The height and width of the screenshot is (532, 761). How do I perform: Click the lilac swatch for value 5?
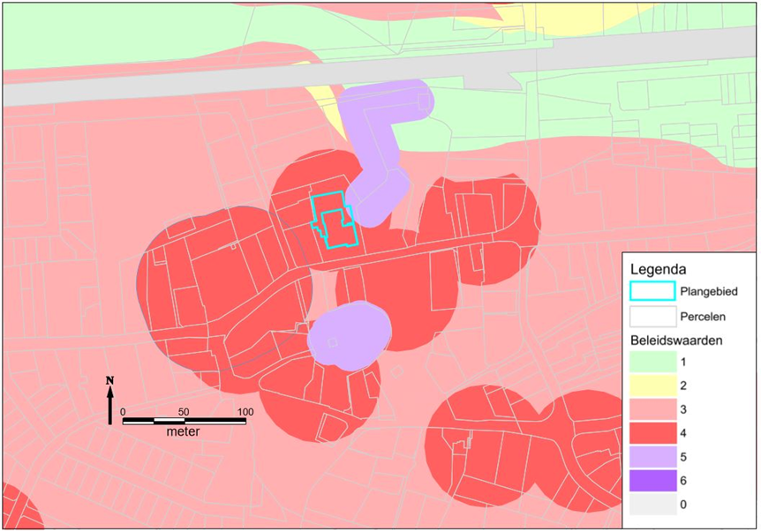tap(652, 457)
